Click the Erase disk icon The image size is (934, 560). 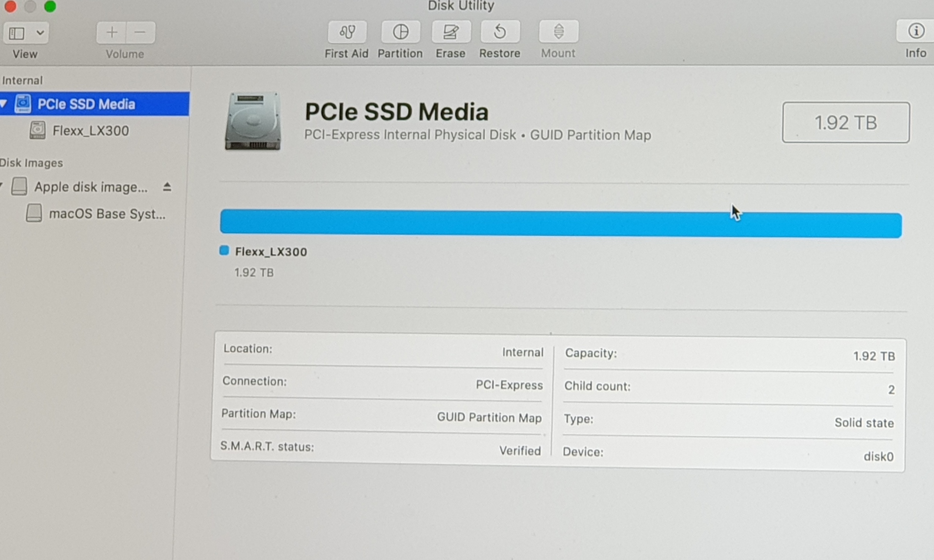(x=451, y=32)
